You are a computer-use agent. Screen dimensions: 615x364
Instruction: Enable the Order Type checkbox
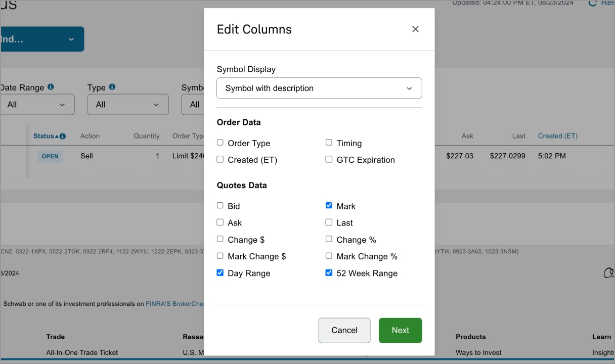click(220, 143)
